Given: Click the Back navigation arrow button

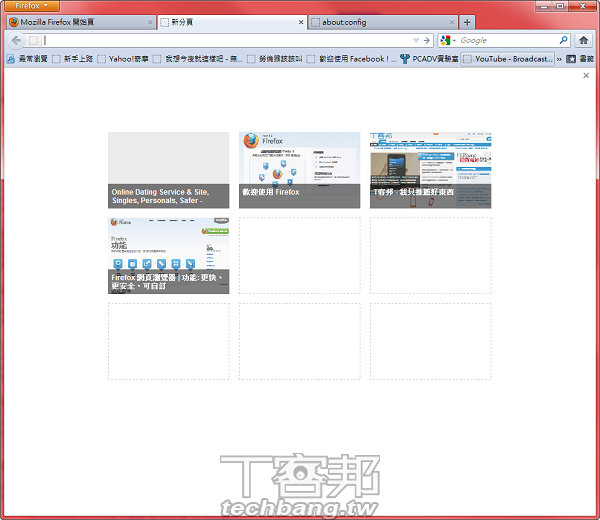Looking at the screenshot, I should pyautogui.click(x=15, y=40).
